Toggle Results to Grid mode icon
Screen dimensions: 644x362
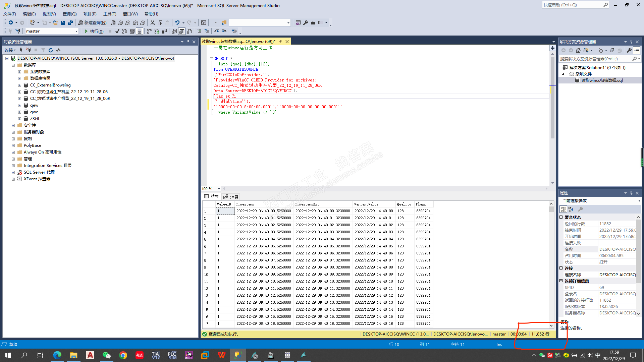(x=182, y=31)
